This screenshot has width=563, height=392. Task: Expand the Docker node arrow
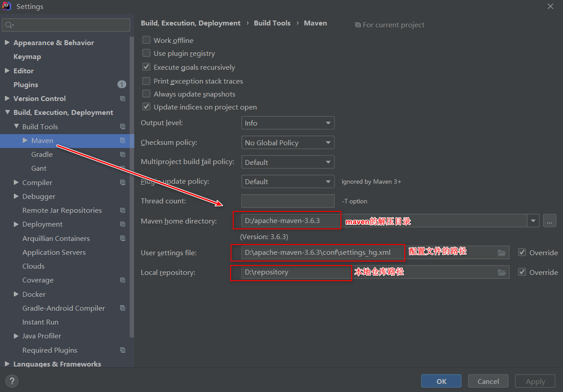[x=16, y=294]
